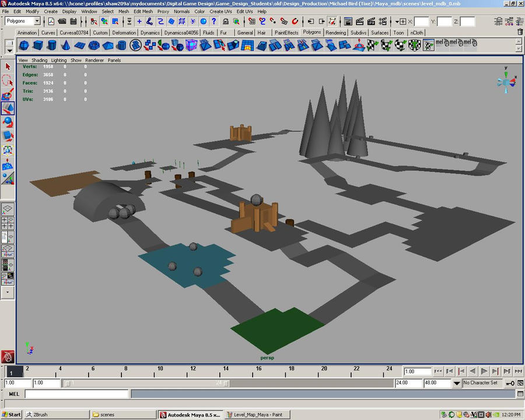Enable Auto keyframe with the key icon
Viewport: 525px width, 420px height.
point(510,383)
